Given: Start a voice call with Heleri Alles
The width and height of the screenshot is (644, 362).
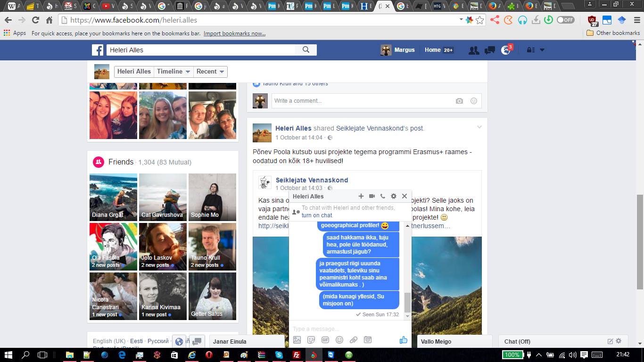Looking at the screenshot, I should coord(383,196).
